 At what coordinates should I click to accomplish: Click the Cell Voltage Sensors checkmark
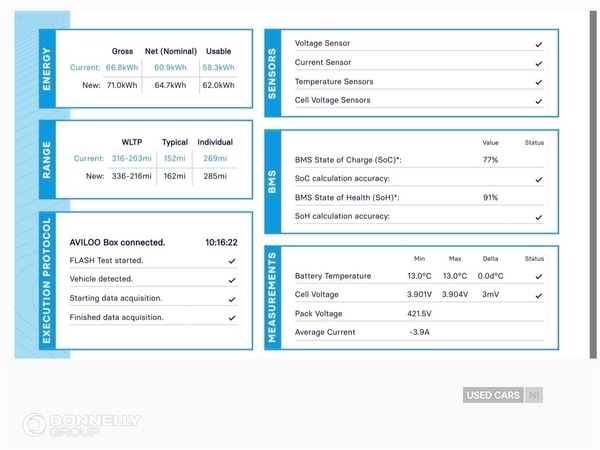pos(538,101)
